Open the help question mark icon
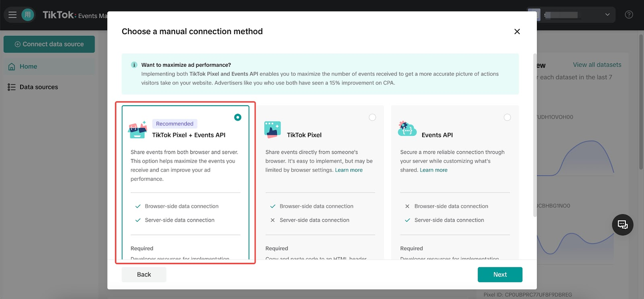The height and width of the screenshot is (299, 644). 628,14
